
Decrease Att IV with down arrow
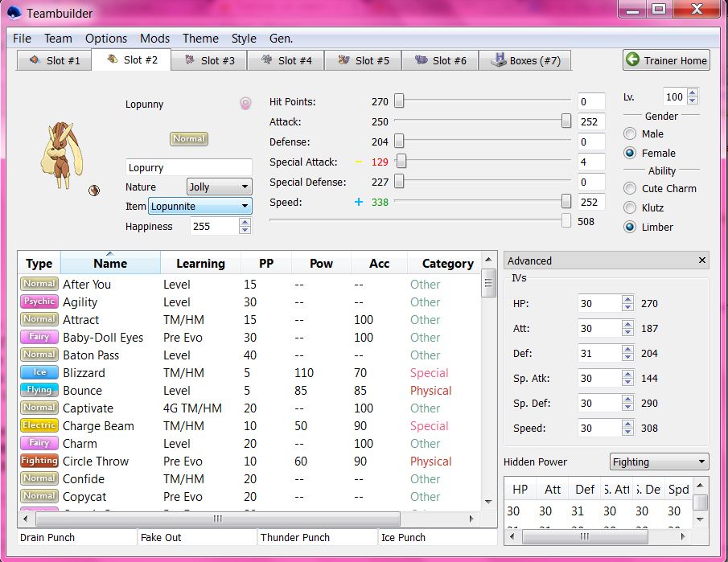(x=627, y=332)
